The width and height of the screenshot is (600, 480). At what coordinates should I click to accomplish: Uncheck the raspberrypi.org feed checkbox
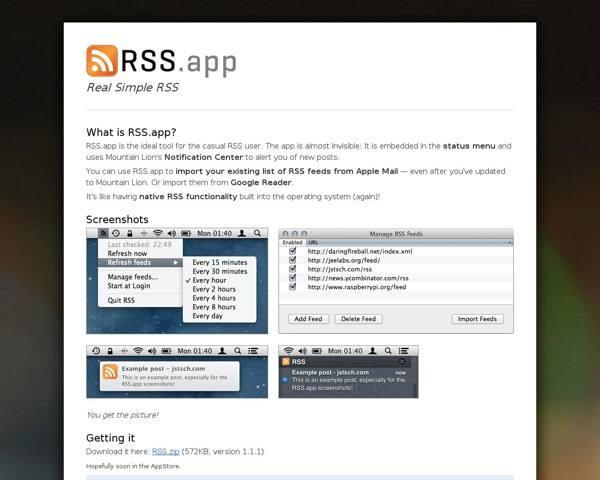coord(292,287)
